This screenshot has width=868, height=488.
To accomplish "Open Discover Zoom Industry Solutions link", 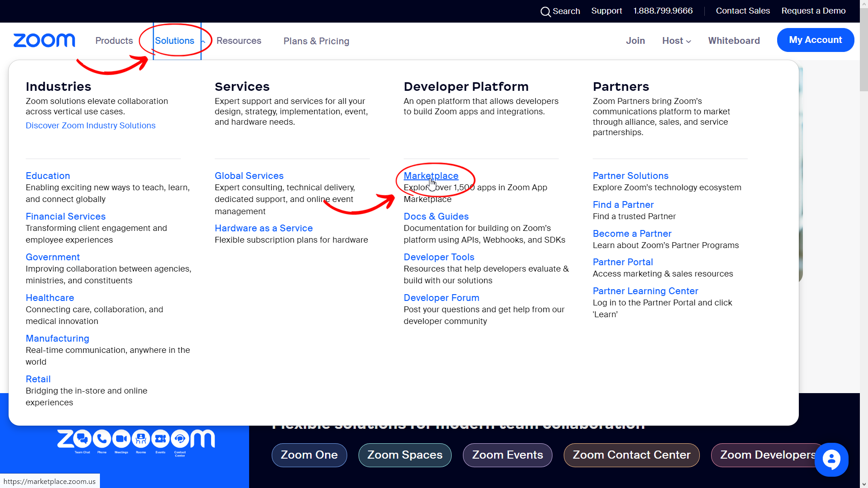I will coord(90,126).
